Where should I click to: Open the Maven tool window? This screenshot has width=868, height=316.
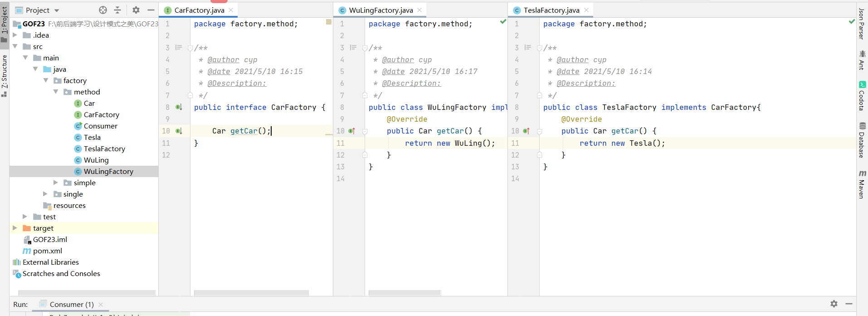point(862,184)
